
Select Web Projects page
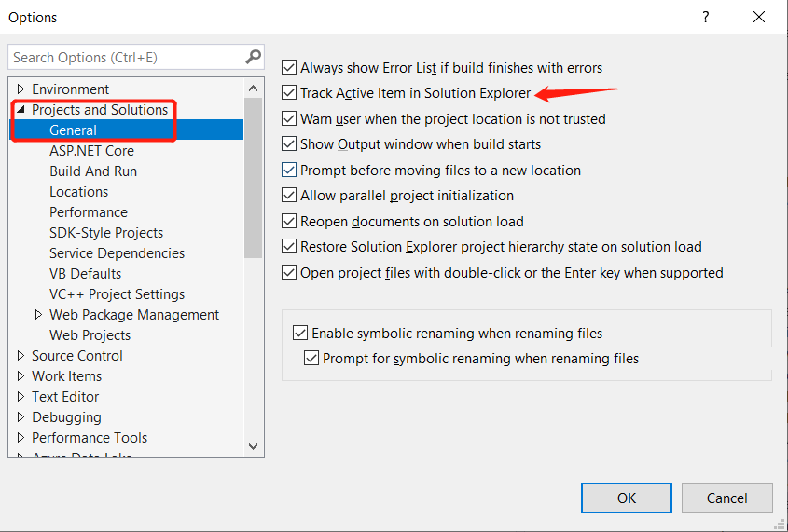(x=90, y=335)
